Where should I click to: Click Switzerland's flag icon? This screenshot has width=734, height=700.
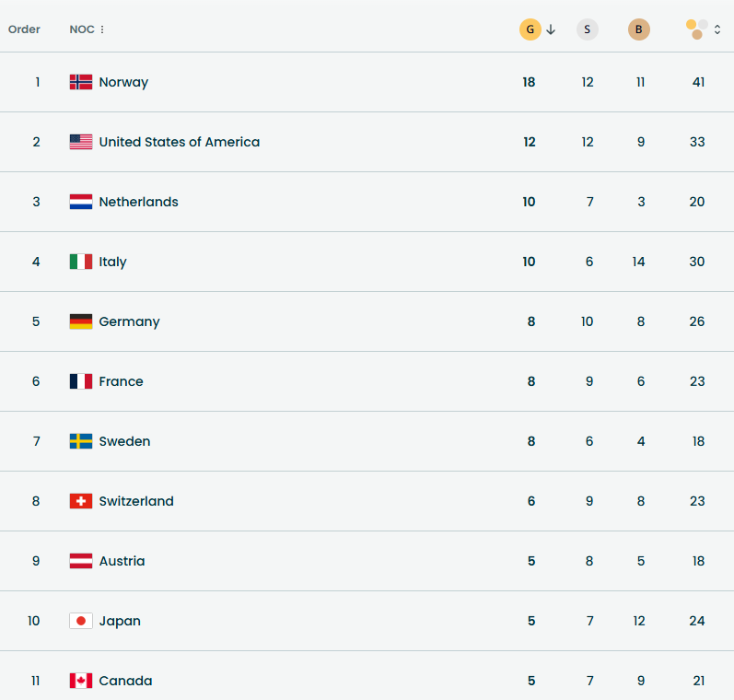coord(81,501)
